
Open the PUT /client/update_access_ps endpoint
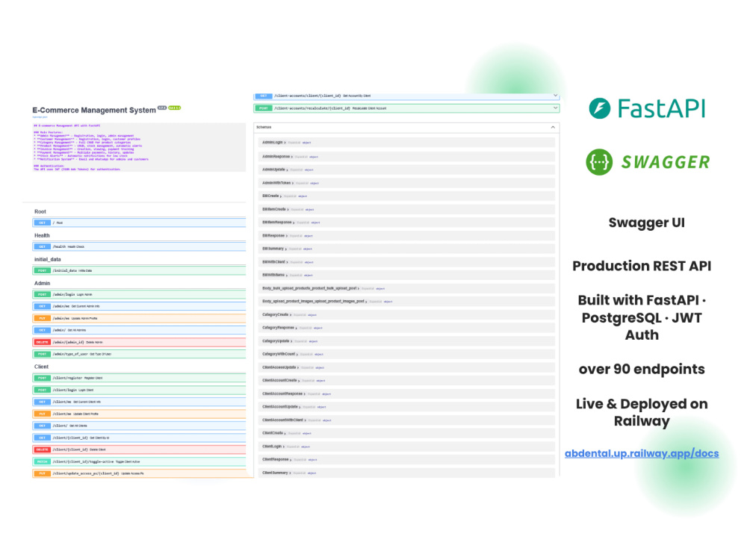[x=139, y=473]
